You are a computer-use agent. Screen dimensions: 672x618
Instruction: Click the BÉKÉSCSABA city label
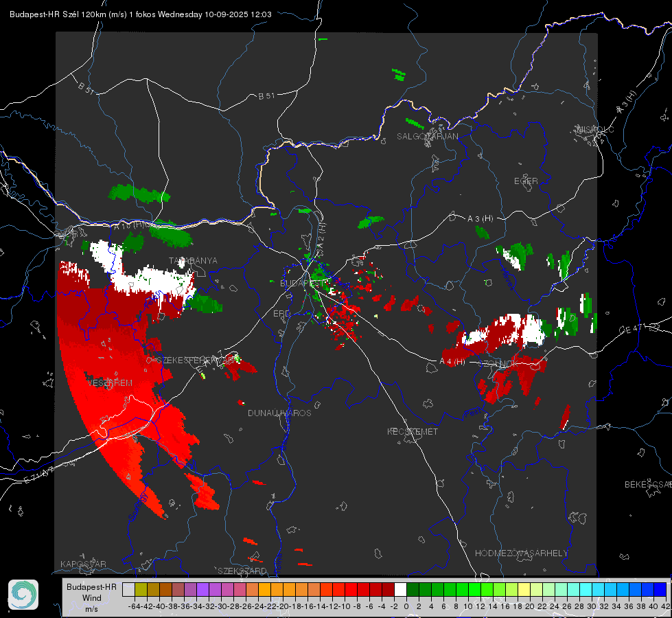[x=648, y=485]
